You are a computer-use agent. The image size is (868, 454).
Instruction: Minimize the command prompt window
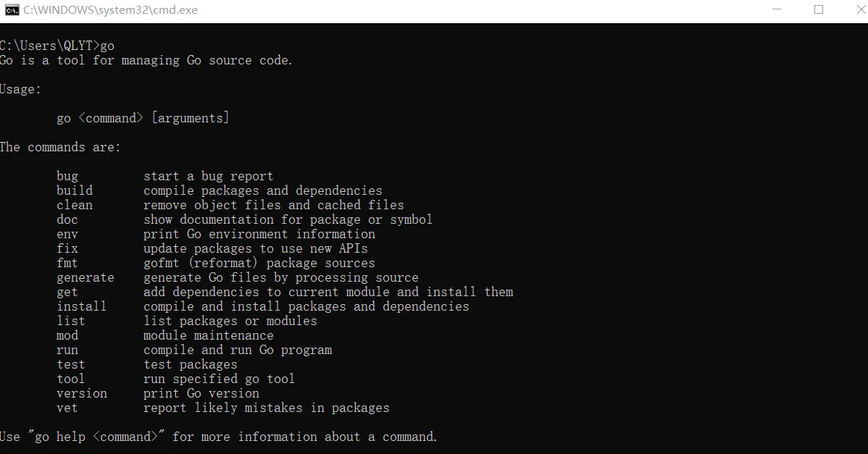[x=777, y=10]
